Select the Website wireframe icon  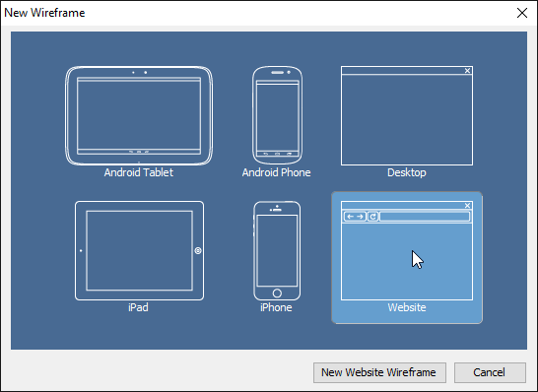tap(407, 251)
